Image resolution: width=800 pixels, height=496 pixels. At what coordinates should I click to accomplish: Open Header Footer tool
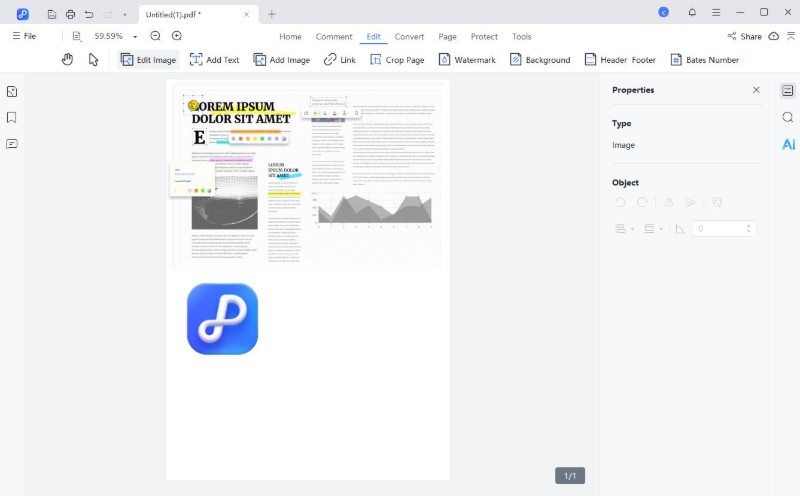(x=620, y=60)
